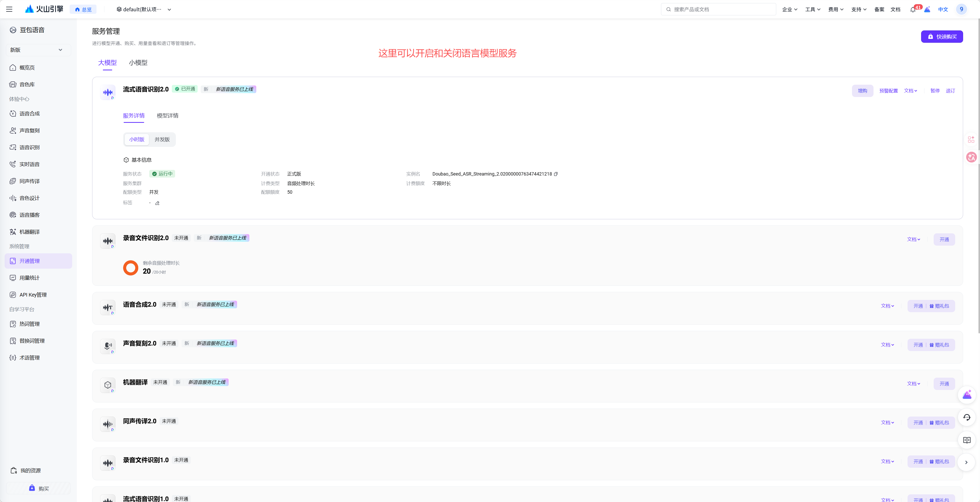The width and height of the screenshot is (980, 502).
Task: Click 赠礼包 for 声音复刻2.0
Action: pyautogui.click(x=939, y=345)
